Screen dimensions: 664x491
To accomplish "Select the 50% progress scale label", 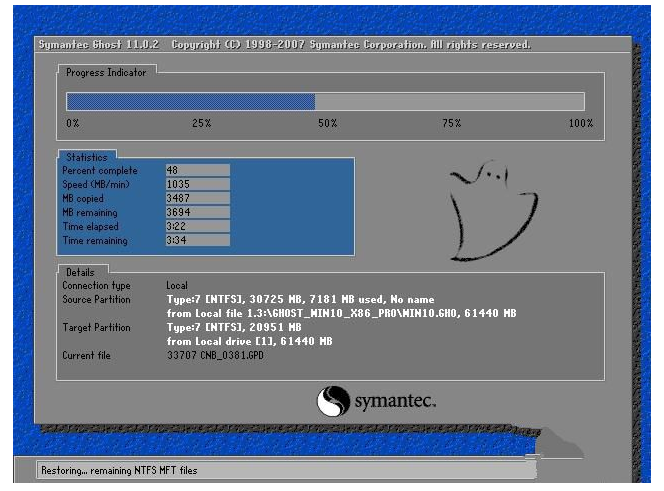I will [x=327, y=123].
